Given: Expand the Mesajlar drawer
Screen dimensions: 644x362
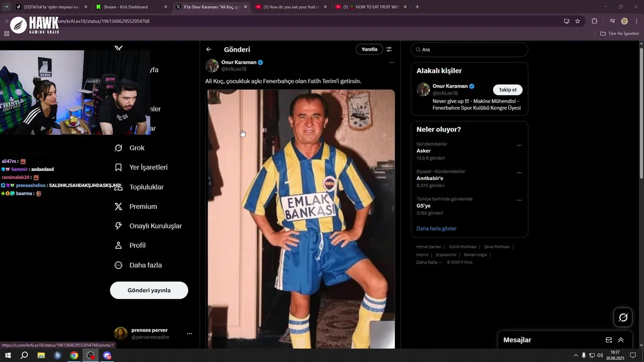Looking at the screenshot, I should (x=621, y=340).
